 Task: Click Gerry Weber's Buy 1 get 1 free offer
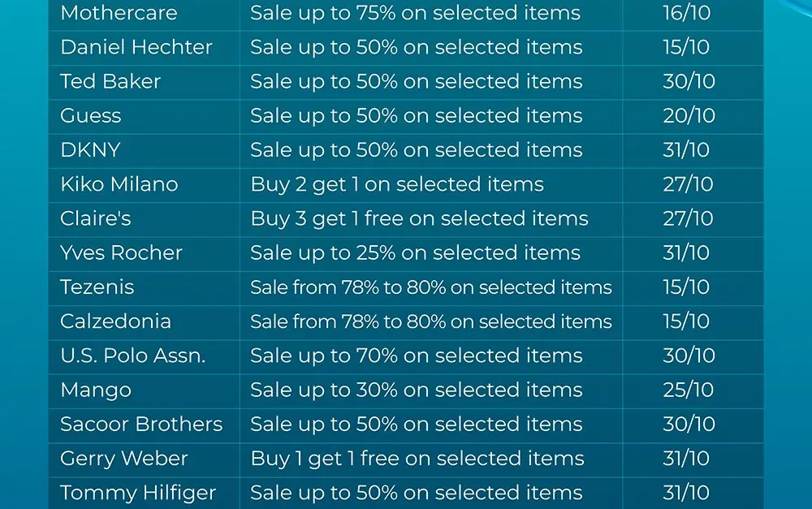(417, 458)
